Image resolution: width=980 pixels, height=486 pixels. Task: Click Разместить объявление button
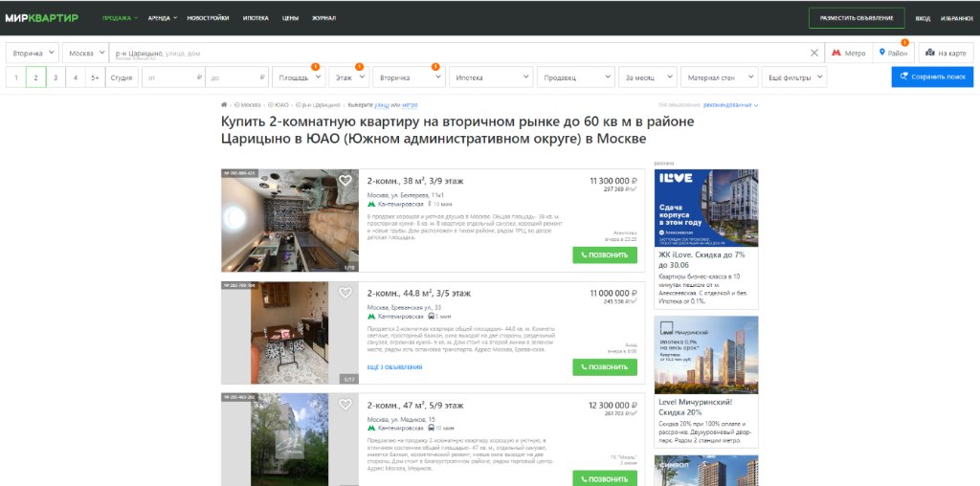(857, 18)
